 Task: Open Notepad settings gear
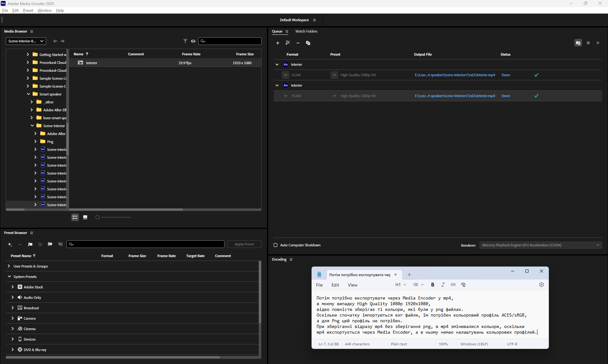541,285
